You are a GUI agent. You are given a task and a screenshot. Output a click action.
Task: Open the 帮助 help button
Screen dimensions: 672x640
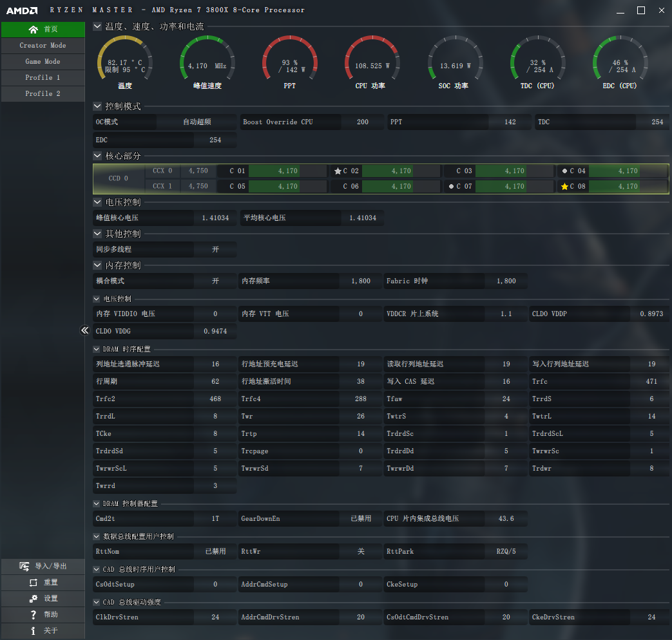tap(43, 615)
